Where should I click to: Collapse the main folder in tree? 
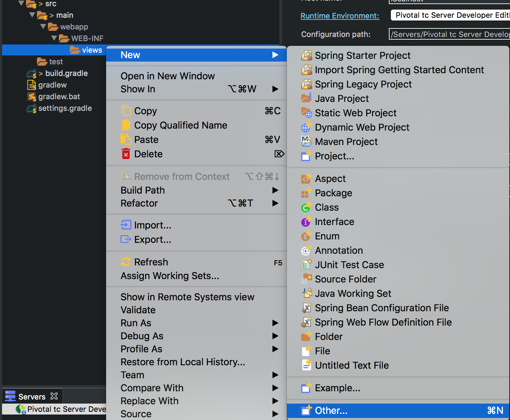[x=32, y=15]
